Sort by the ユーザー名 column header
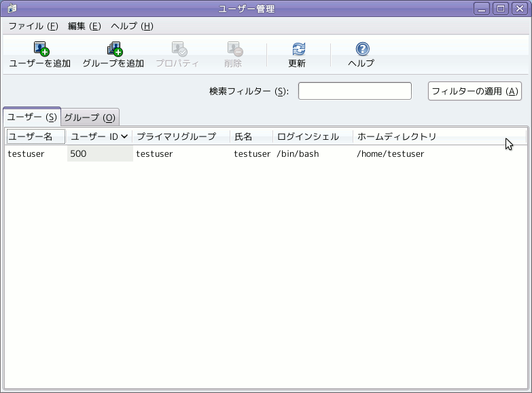 tap(35, 136)
